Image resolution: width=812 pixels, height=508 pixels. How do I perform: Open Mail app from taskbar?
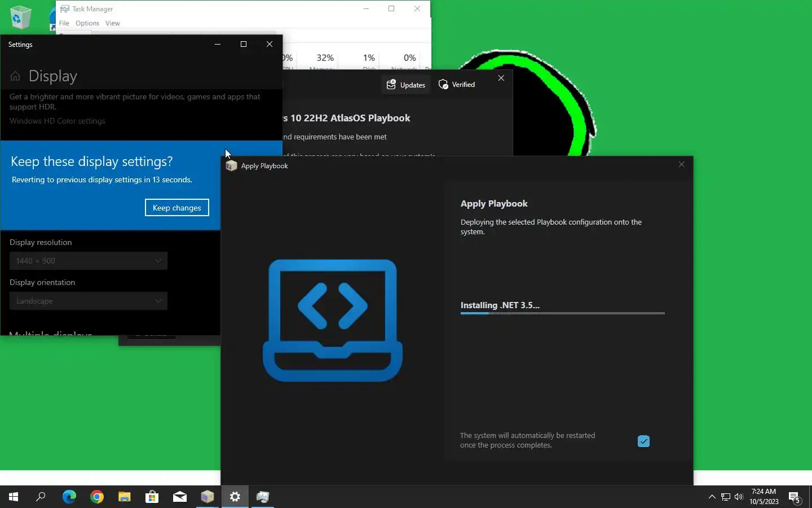tap(180, 497)
